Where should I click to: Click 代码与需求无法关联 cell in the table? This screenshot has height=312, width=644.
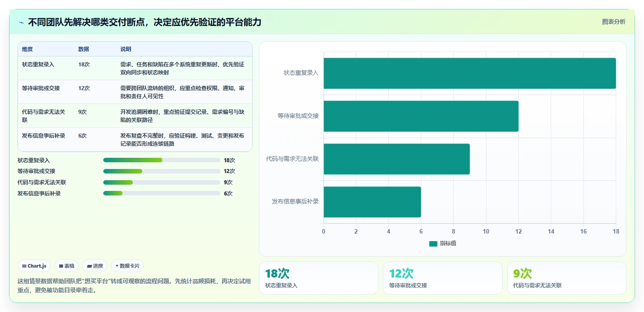(x=44, y=116)
